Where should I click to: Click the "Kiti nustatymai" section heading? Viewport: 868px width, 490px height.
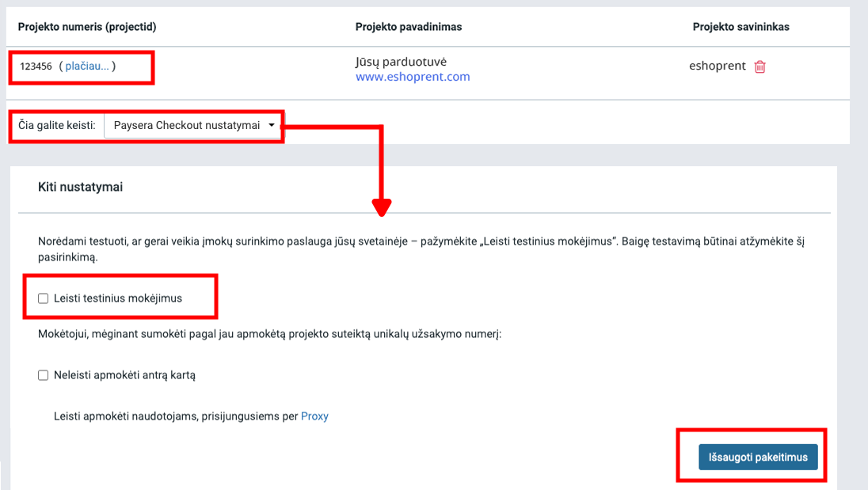(x=80, y=188)
